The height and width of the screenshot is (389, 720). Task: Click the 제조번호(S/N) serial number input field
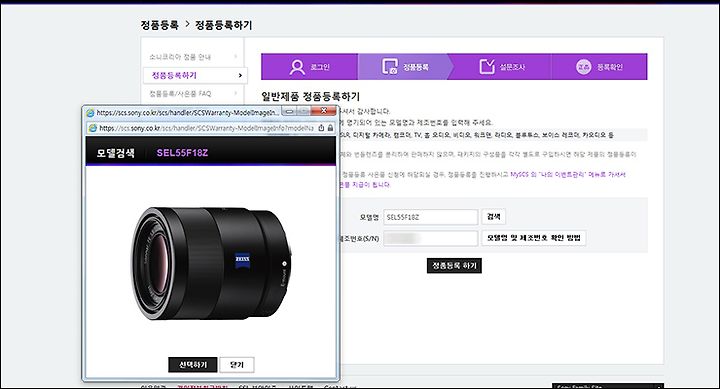point(430,238)
